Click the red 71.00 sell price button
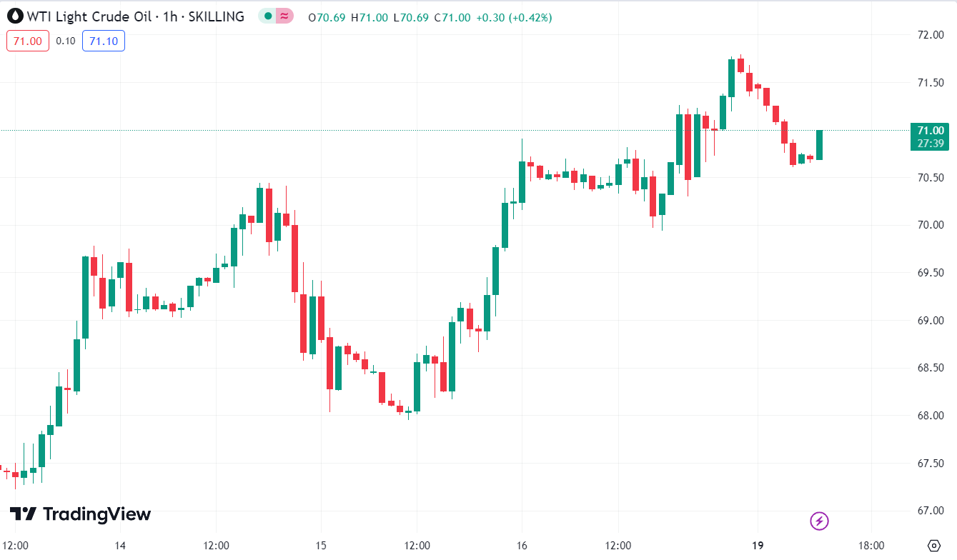957x560 pixels. (x=28, y=41)
